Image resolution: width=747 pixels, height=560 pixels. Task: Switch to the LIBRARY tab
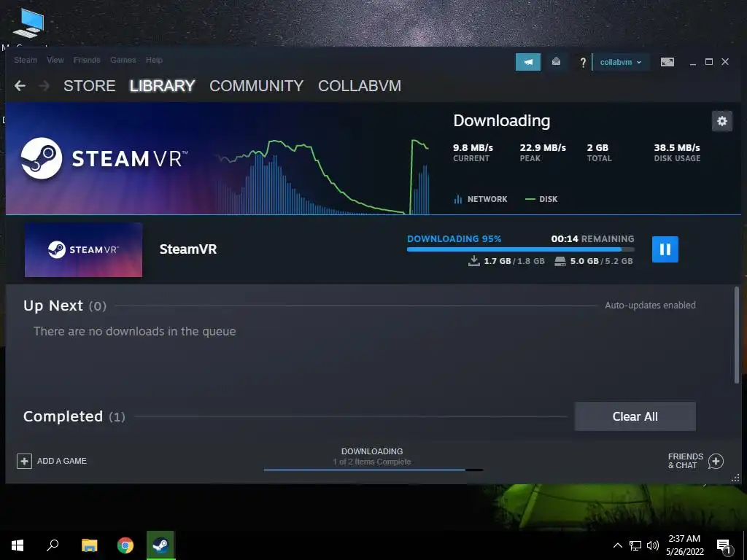[162, 86]
